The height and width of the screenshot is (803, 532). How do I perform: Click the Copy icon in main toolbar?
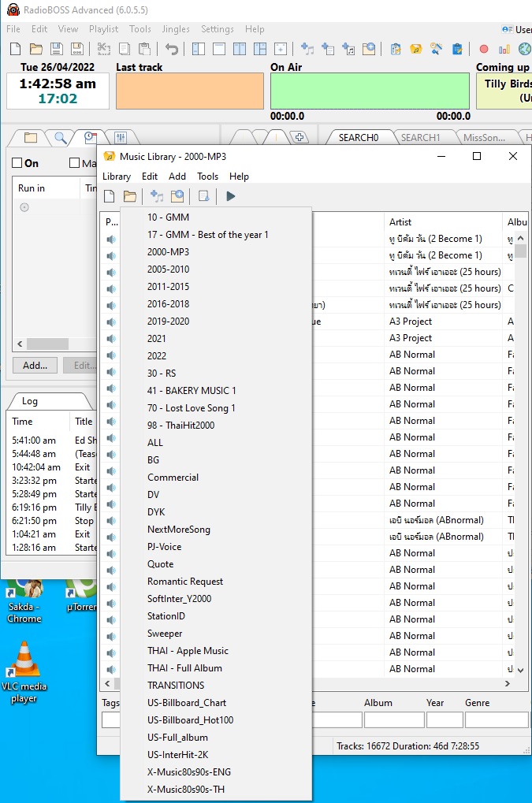point(125,49)
